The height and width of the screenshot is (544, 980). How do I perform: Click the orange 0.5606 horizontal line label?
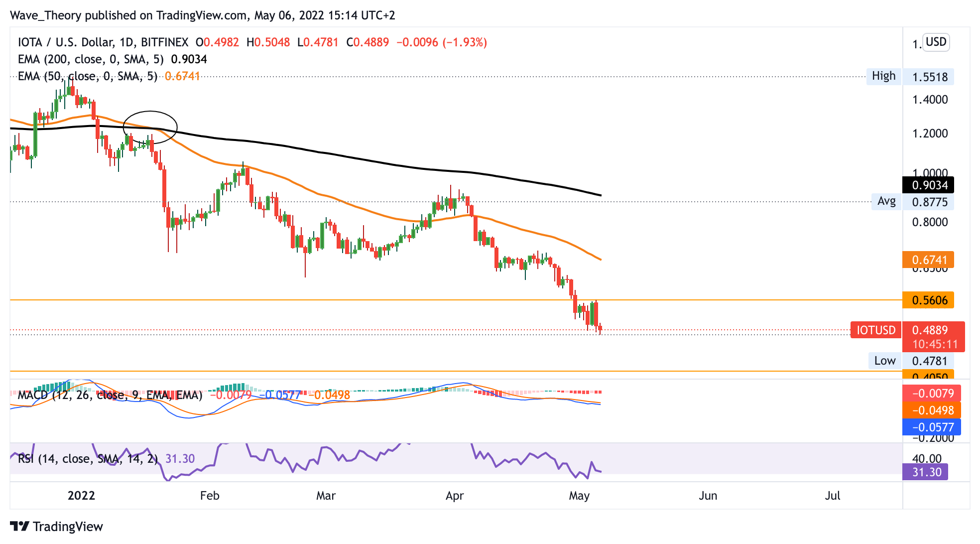[928, 300]
